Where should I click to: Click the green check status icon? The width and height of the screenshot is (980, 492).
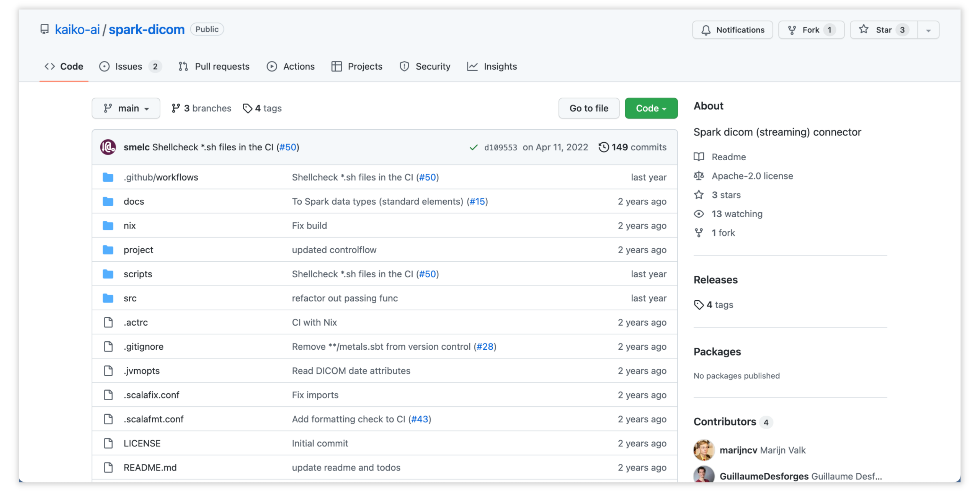point(473,147)
